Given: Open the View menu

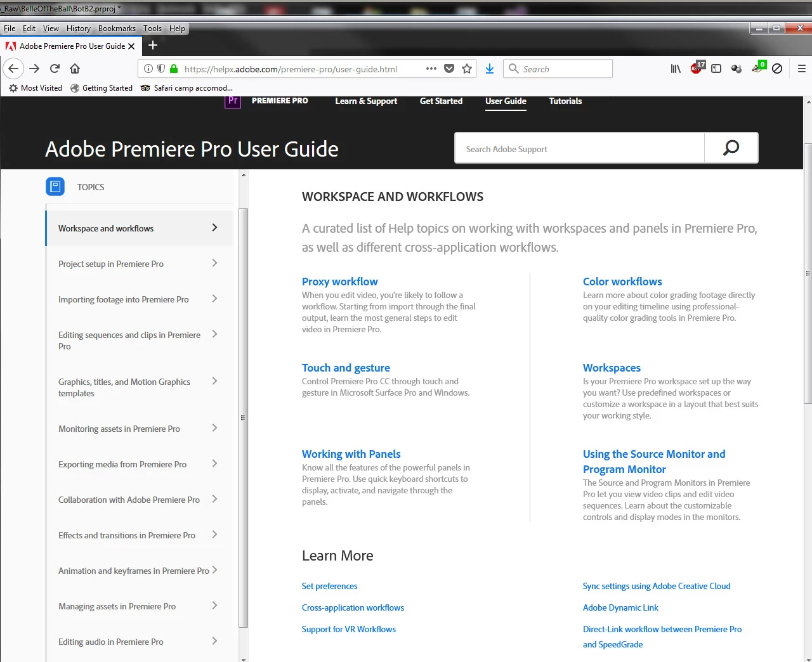Looking at the screenshot, I should coord(51,29).
